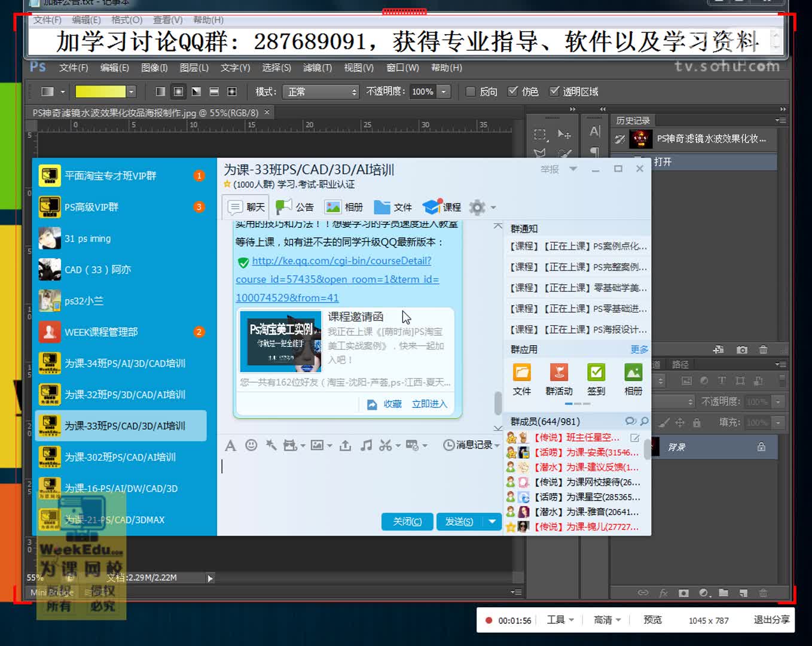
Task: Click the yellow gradient preview swatch
Action: [x=100, y=92]
